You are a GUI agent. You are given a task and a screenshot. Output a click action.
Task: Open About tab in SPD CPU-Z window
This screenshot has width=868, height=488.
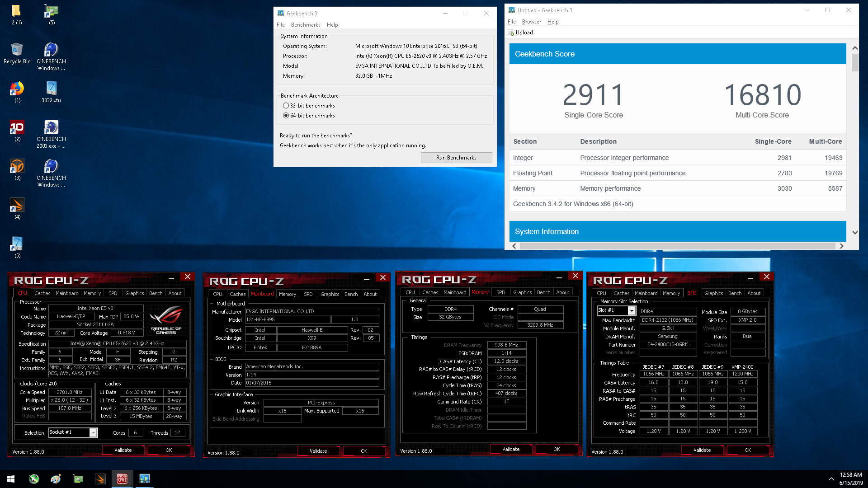pos(754,293)
